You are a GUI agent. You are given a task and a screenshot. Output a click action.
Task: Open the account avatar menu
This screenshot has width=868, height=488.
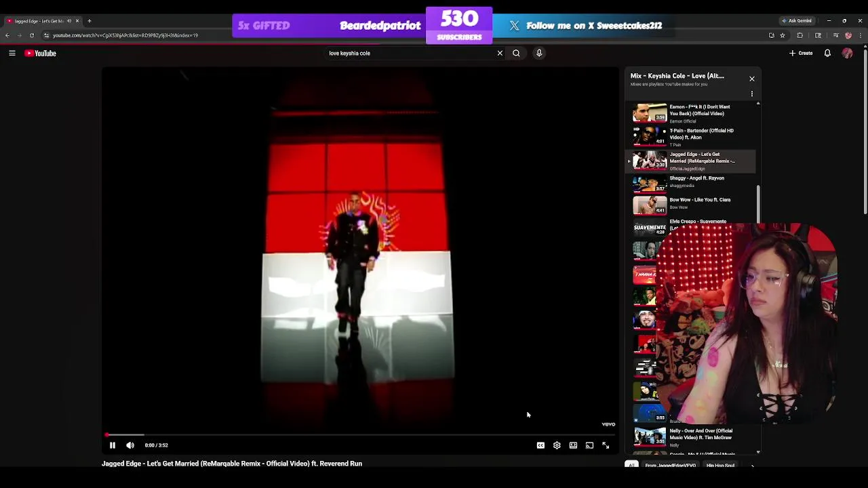847,53
